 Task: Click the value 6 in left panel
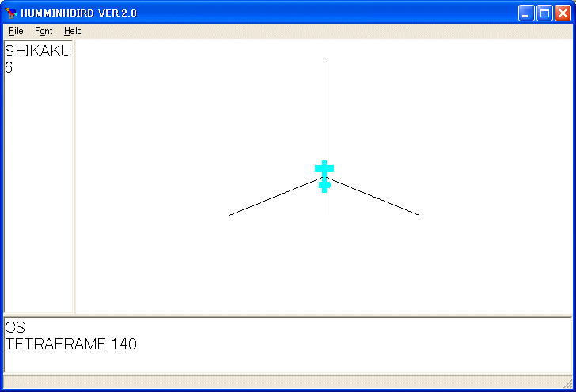coord(9,67)
